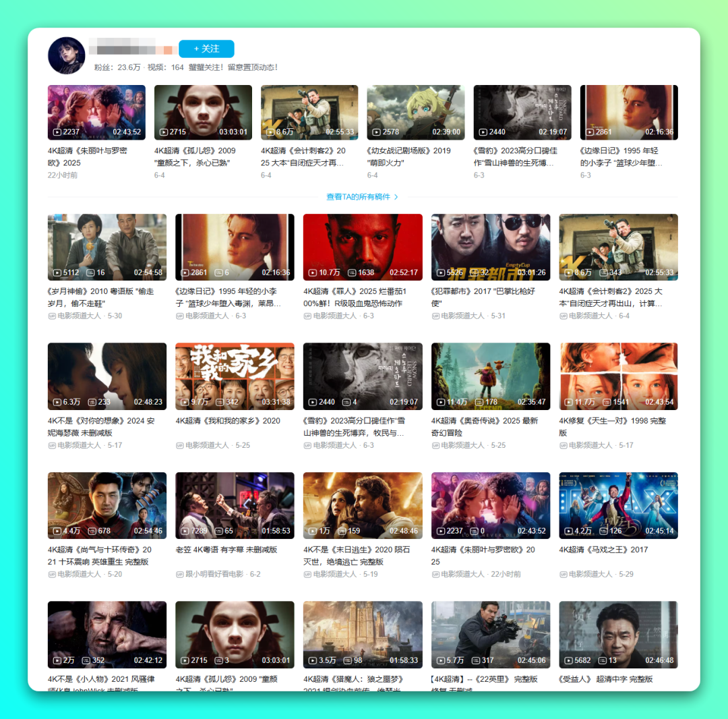
Task: Open 马戏之王 2017 thumbnail
Action: 618,505
